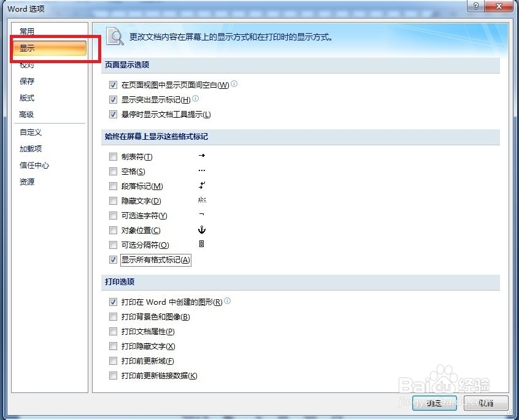Click the paragraph mark icon beside 段落标记
This screenshot has height=420, width=519.
click(202, 186)
